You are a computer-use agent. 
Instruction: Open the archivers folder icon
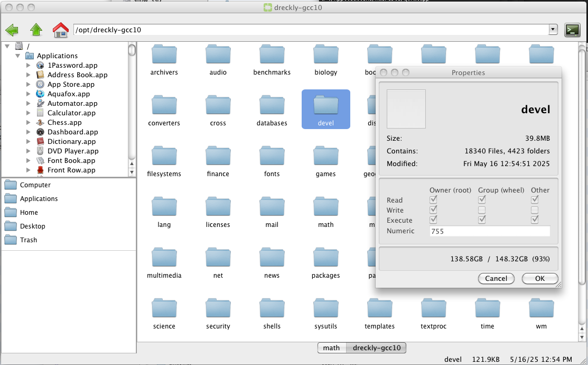click(164, 54)
